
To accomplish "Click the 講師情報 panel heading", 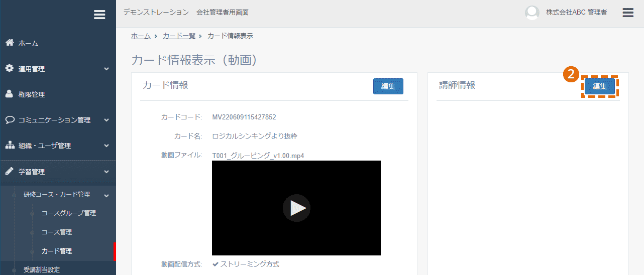I will (x=457, y=85).
